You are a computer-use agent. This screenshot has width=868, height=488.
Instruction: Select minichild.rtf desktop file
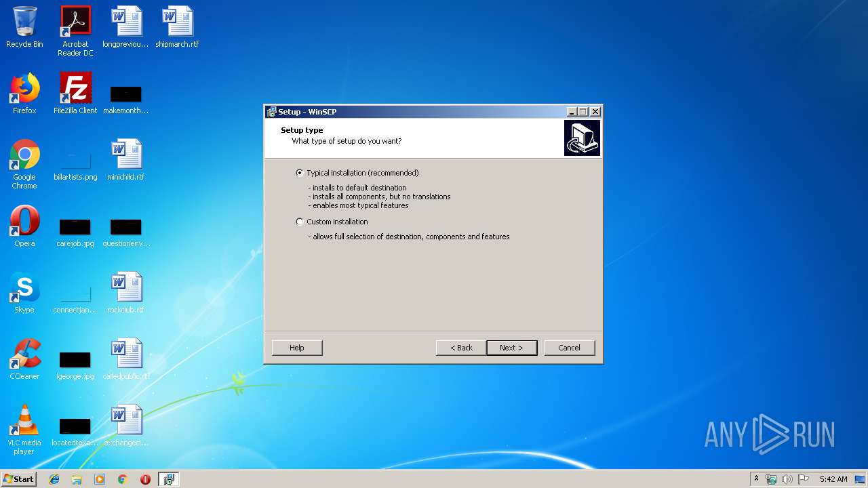pos(126,161)
